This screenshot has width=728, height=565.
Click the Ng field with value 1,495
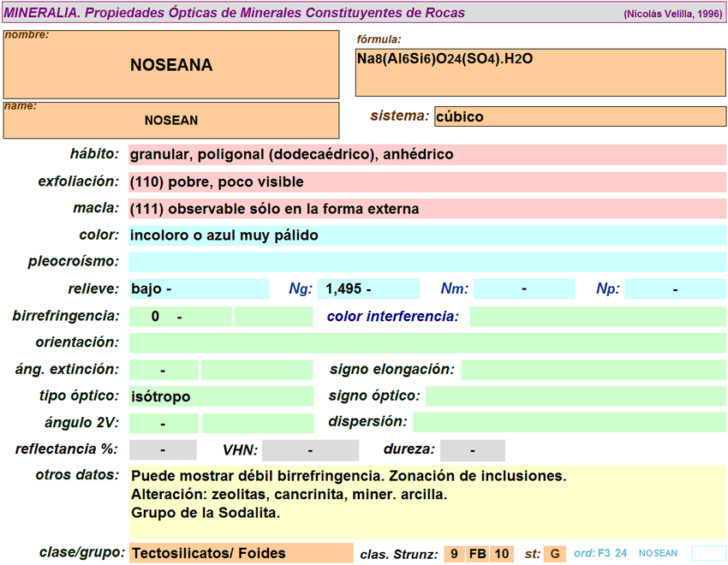coord(368,289)
